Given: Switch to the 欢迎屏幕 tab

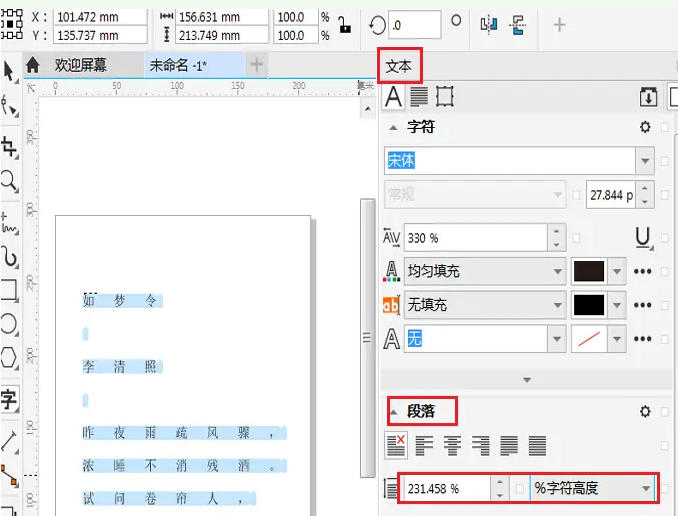Looking at the screenshot, I should point(80,65).
